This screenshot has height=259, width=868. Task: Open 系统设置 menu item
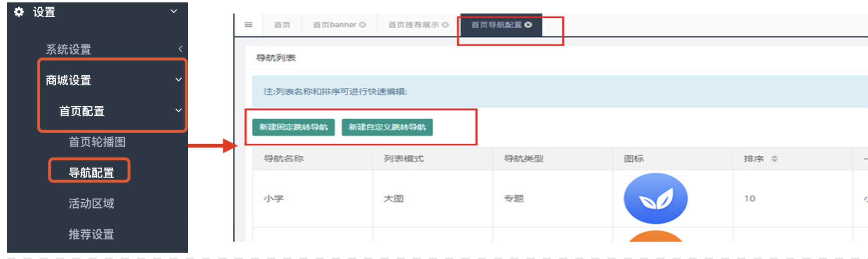(x=68, y=50)
